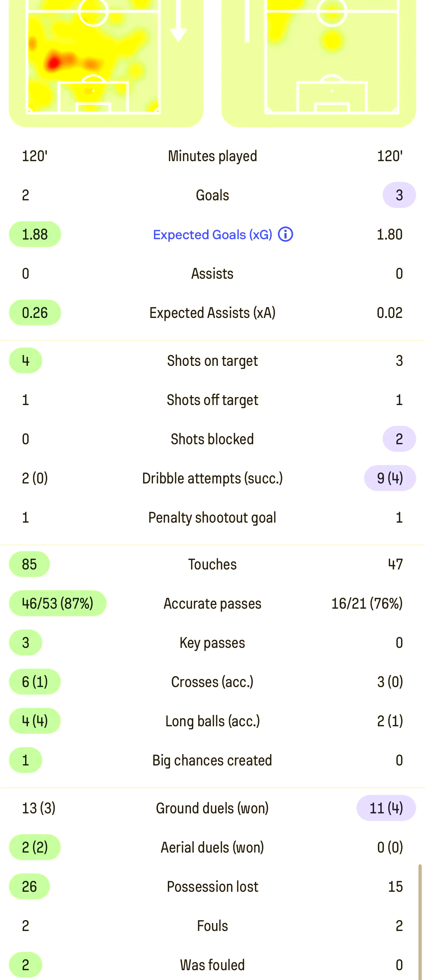This screenshot has height=980, width=425.
Task: Tap the 2 shots blocked badge
Action: point(399,439)
